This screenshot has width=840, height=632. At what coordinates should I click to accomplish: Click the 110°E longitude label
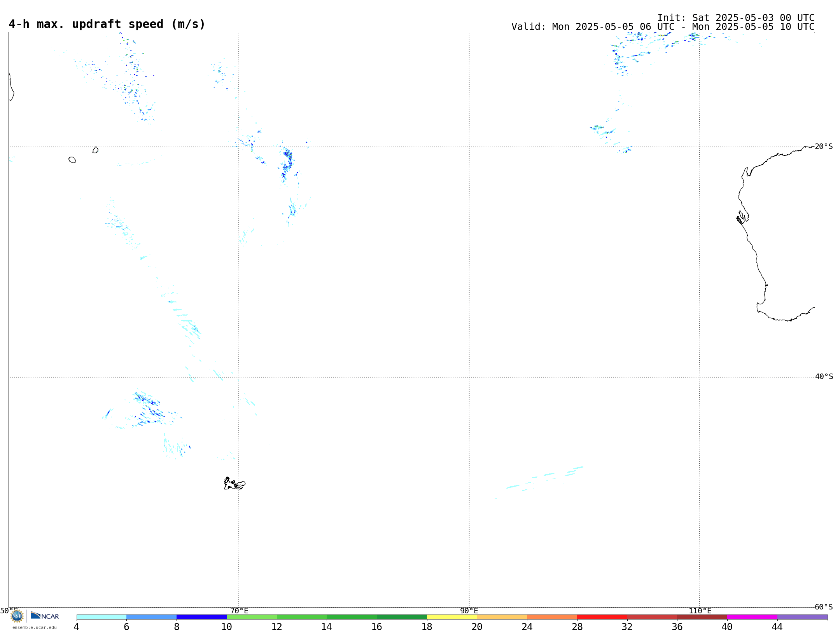[700, 611]
